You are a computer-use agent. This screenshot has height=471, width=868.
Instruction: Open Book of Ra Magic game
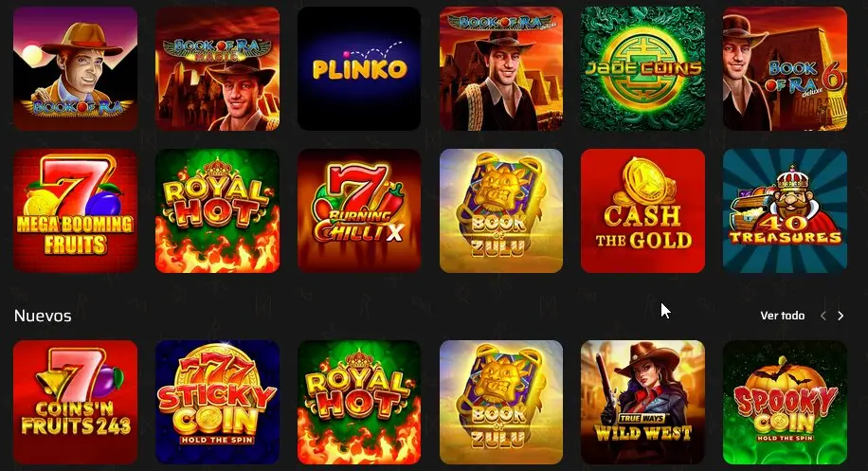(218, 68)
